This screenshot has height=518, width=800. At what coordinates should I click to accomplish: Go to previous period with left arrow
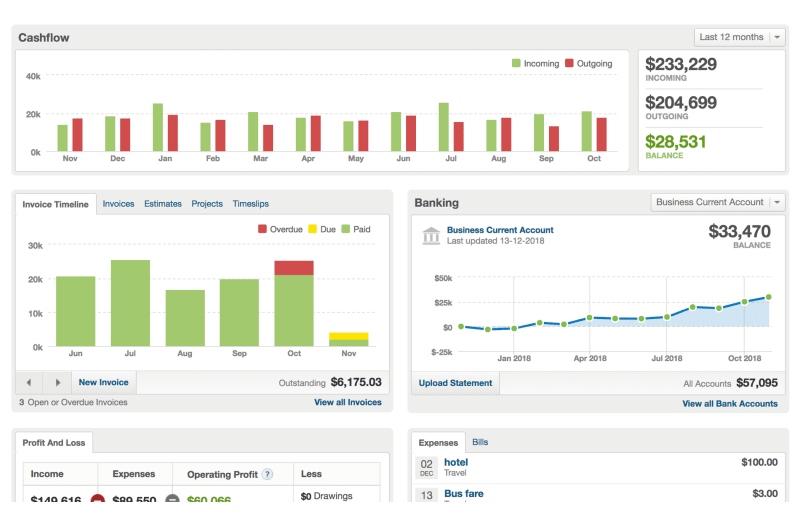29,382
